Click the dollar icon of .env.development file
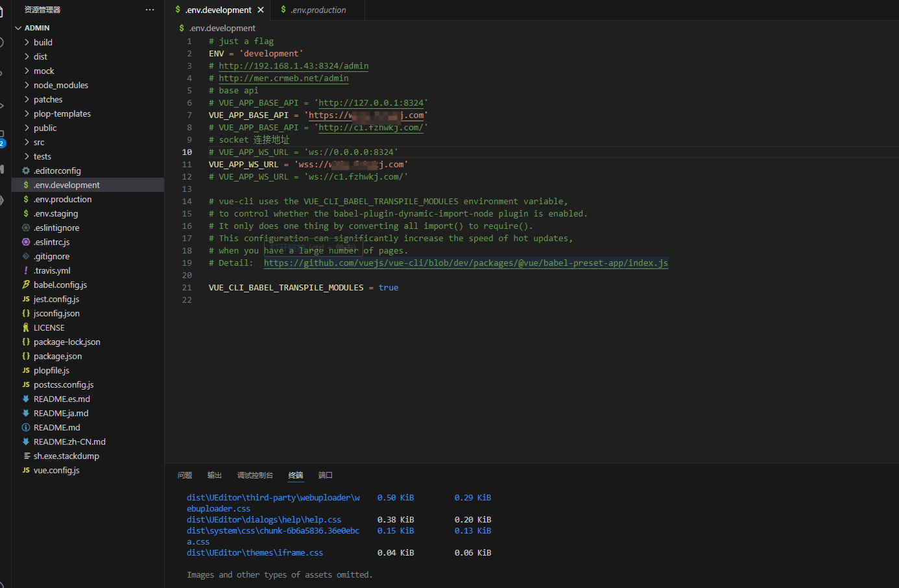This screenshot has width=899, height=588. pos(26,185)
